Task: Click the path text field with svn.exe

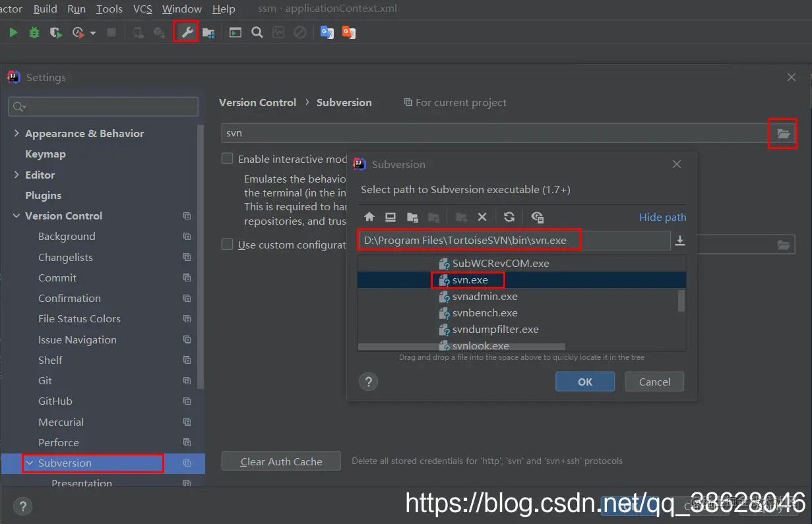Action: [514, 241]
